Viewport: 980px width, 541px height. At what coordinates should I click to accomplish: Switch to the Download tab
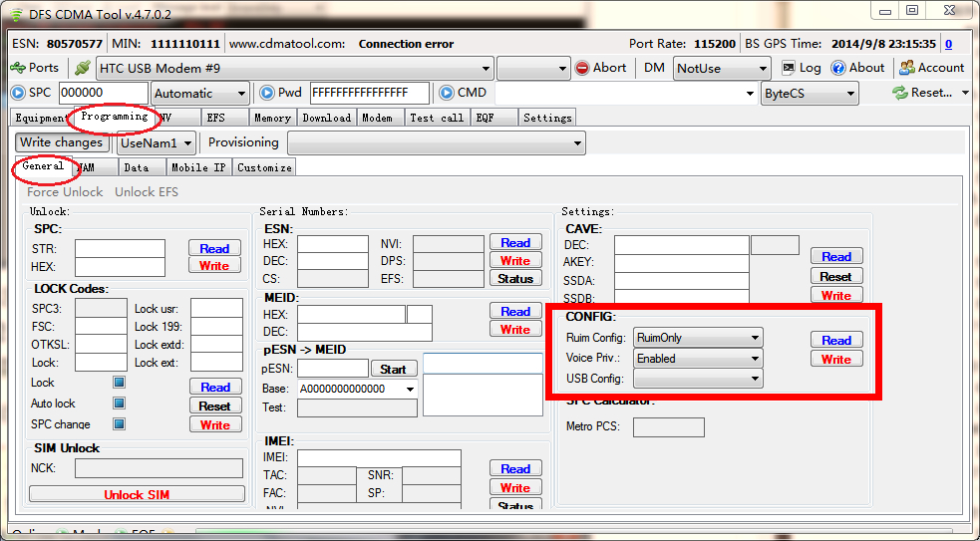click(x=326, y=118)
